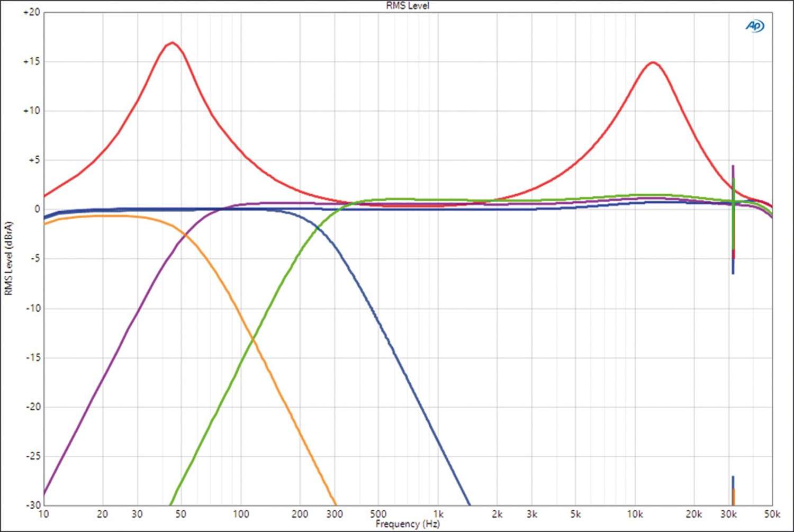Screen dimensions: 794x532
Task: Click the '30k' frequency tick label
Action: [x=728, y=514]
